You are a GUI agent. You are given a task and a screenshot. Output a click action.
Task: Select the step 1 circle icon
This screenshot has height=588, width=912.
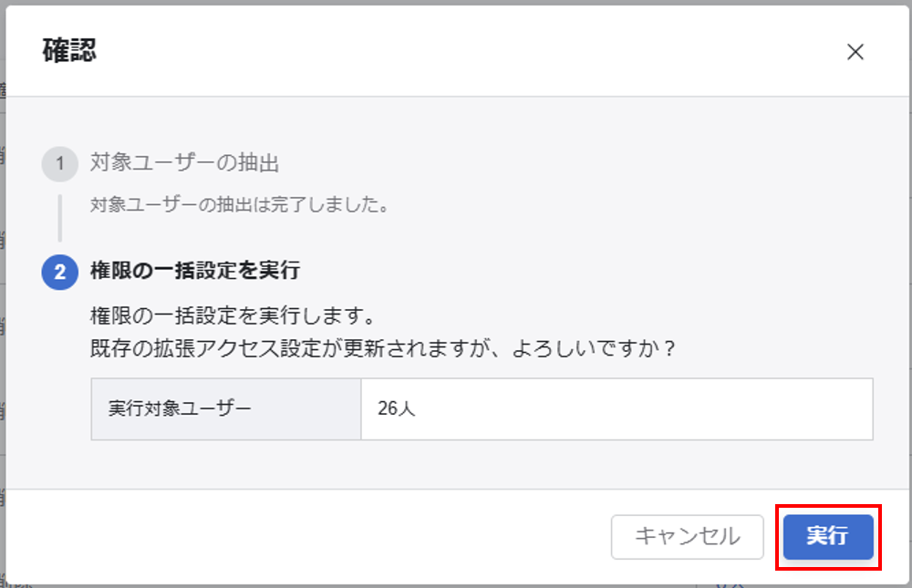[60, 163]
